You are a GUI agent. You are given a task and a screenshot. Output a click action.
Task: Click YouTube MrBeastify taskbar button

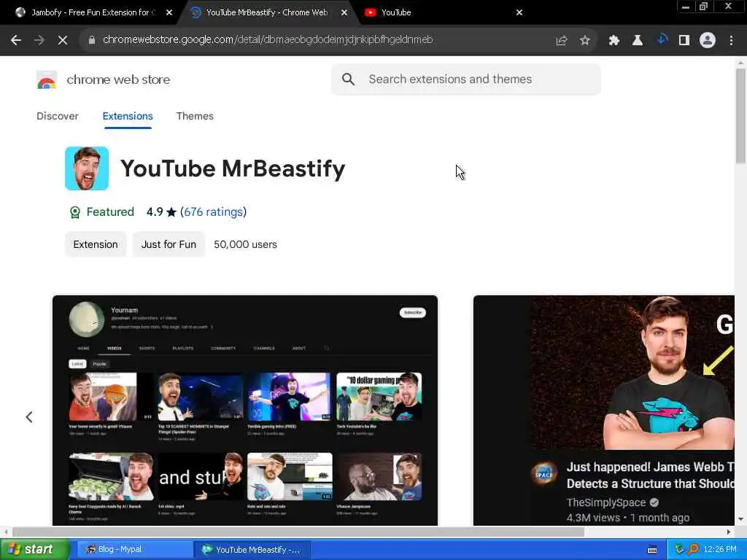(252, 550)
